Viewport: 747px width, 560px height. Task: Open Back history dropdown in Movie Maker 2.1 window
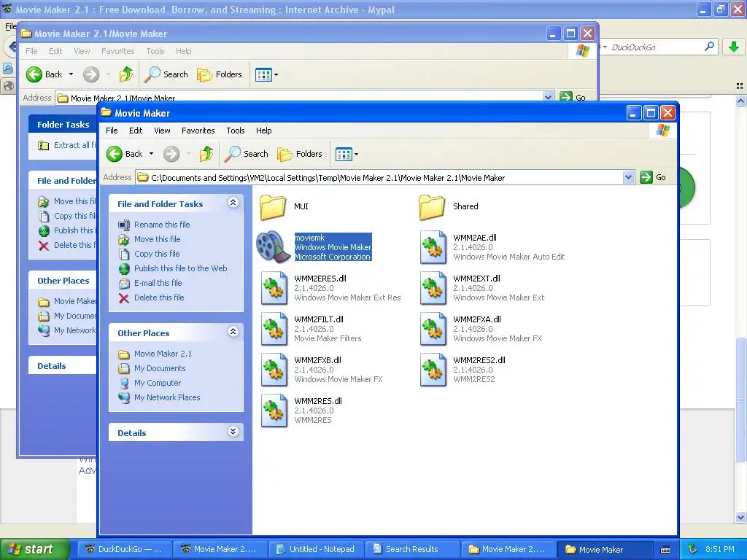(71, 74)
